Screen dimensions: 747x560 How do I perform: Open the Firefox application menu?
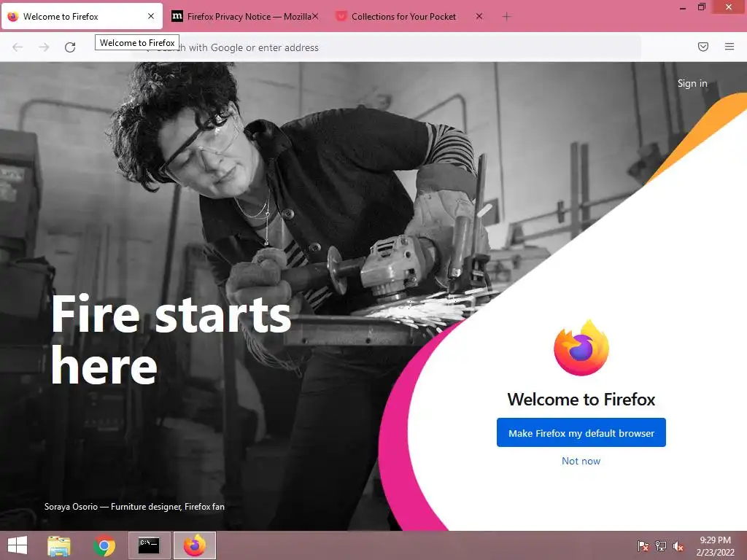pyautogui.click(x=729, y=47)
